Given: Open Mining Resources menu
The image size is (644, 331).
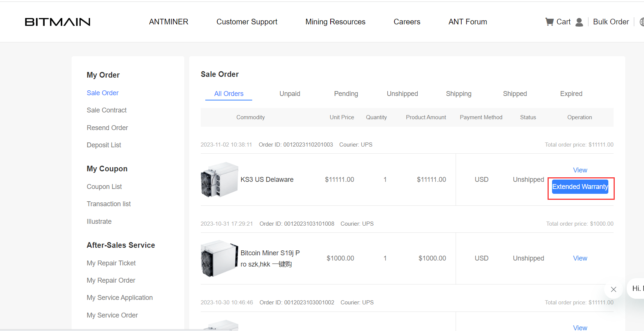Looking at the screenshot, I should (336, 22).
